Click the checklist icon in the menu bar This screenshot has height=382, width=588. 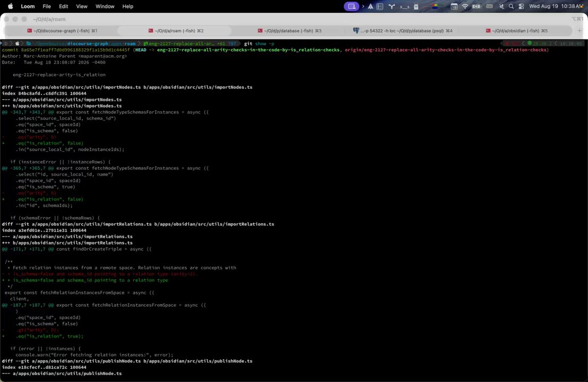(380, 6)
